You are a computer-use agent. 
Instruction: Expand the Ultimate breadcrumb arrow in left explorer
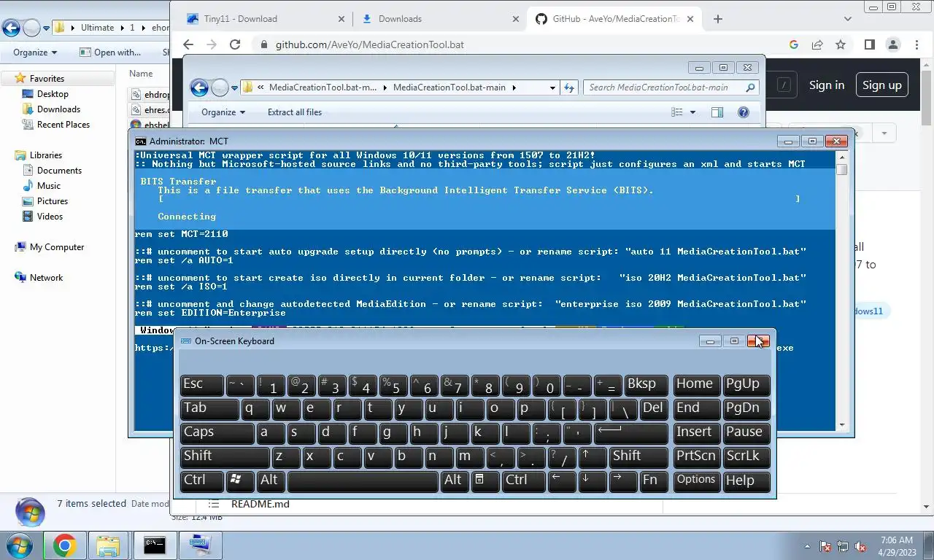[x=121, y=28]
